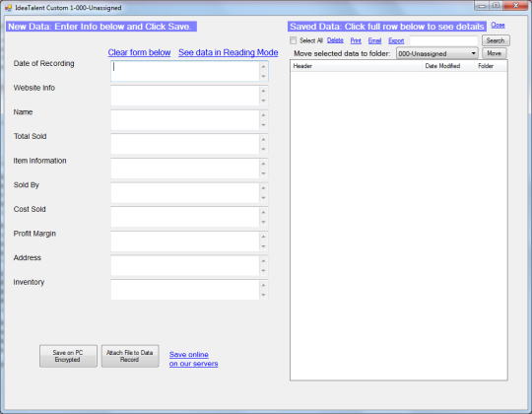Click into Total Sold field
The height and width of the screenshot is (414, 532).
(185, 144)
